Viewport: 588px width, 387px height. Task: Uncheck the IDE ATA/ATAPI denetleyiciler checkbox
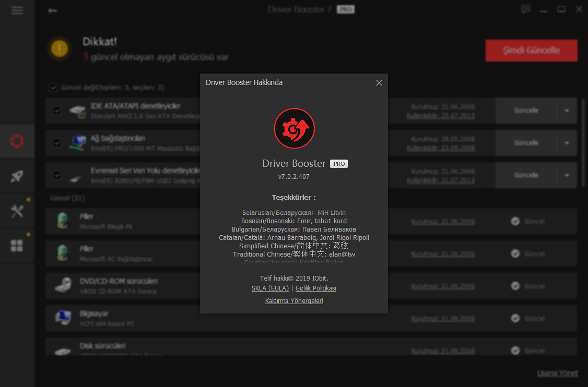click(56, 111)
